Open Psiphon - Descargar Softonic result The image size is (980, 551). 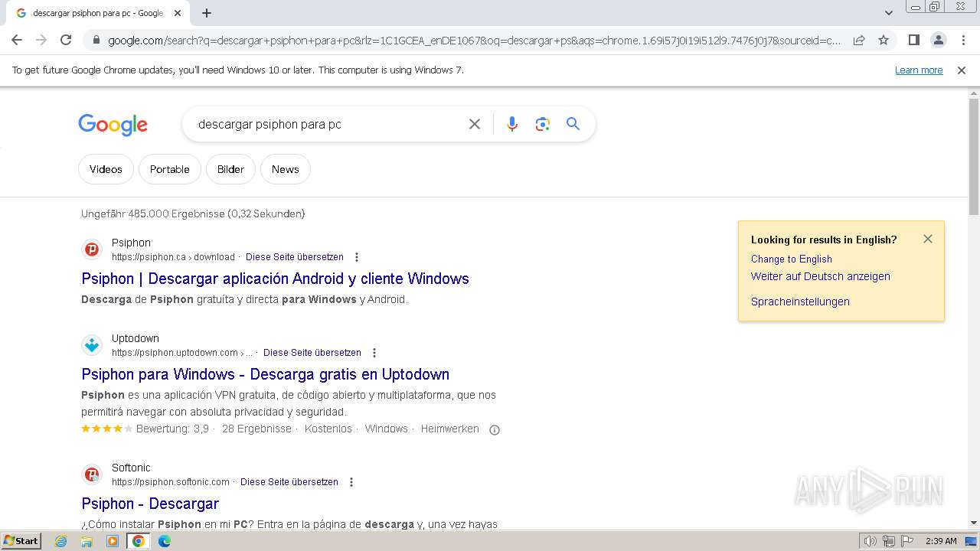(150, 504)
